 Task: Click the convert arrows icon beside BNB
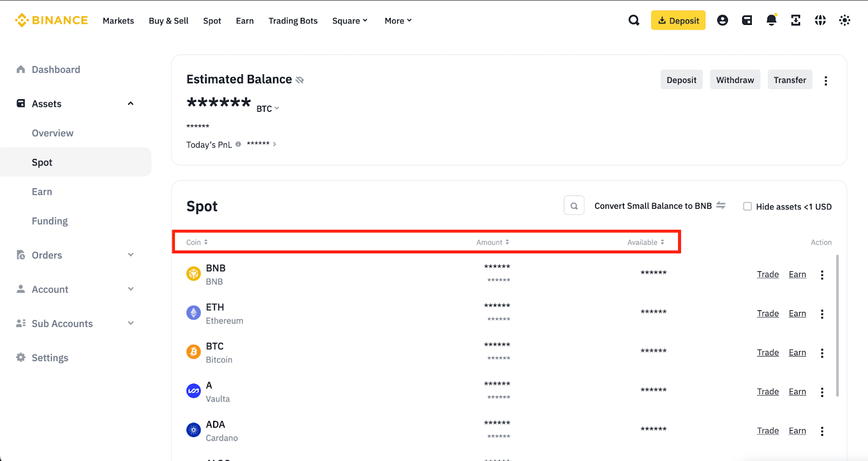pyautogui.click(x=721, y=206)
